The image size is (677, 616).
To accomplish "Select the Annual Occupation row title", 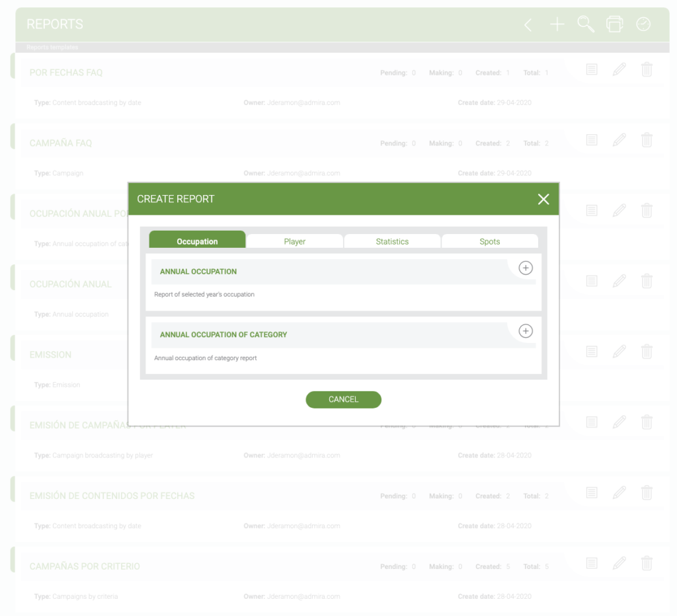I will click(198, 272).
